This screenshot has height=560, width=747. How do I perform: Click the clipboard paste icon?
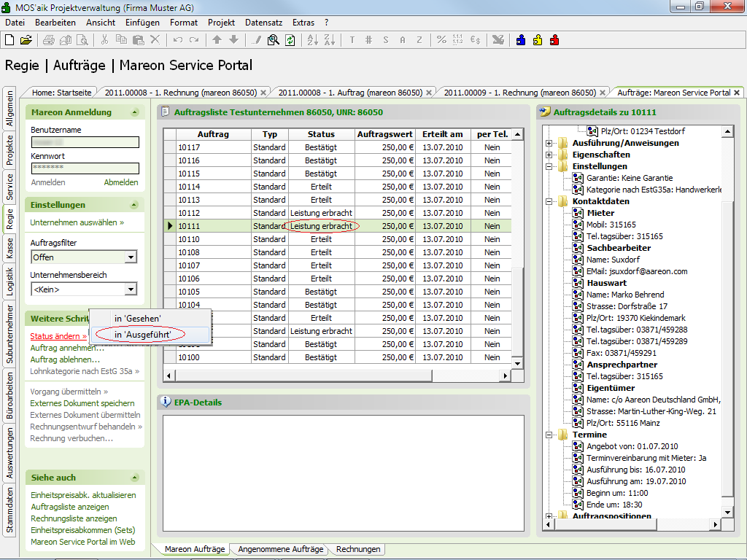tap(138, 40)
